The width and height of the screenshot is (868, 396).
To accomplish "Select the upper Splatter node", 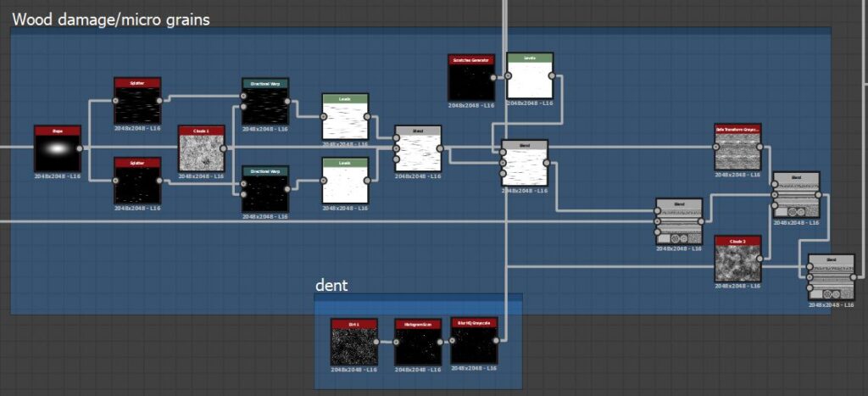I will [137, 101].
